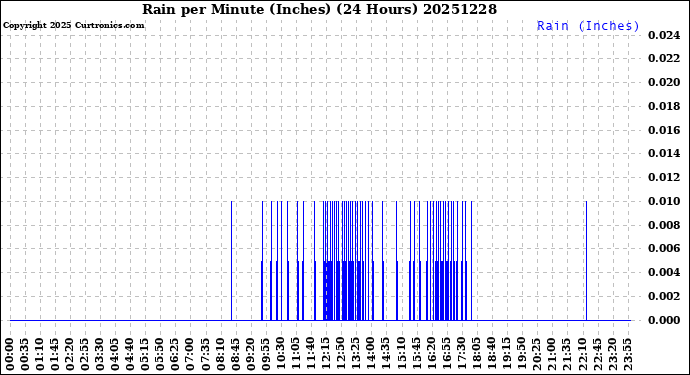Click the 18:40 time axis label
The width and height of the screenshot is (690, 375).
point(492,355)
